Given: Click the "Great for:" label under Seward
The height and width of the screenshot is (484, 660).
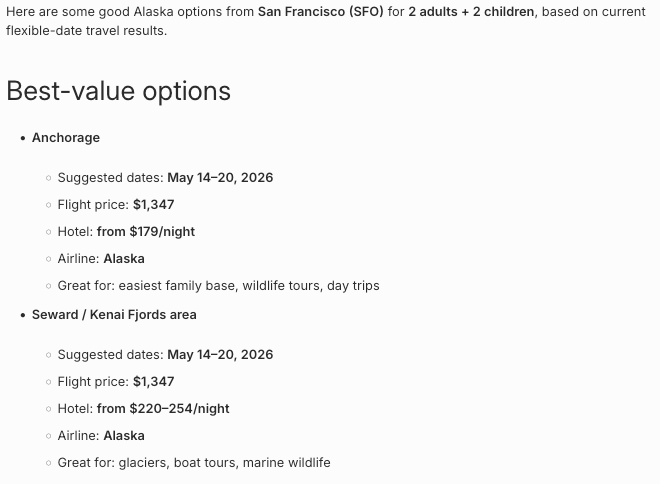Looking at the screenshot, I should click(86, 463).
